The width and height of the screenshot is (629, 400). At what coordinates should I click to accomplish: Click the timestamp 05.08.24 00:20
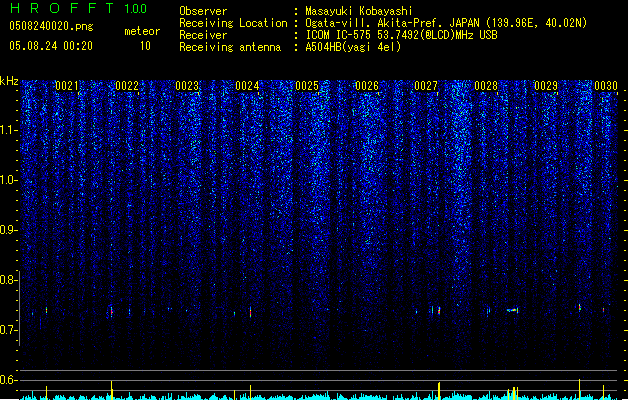tap(51, 46)
